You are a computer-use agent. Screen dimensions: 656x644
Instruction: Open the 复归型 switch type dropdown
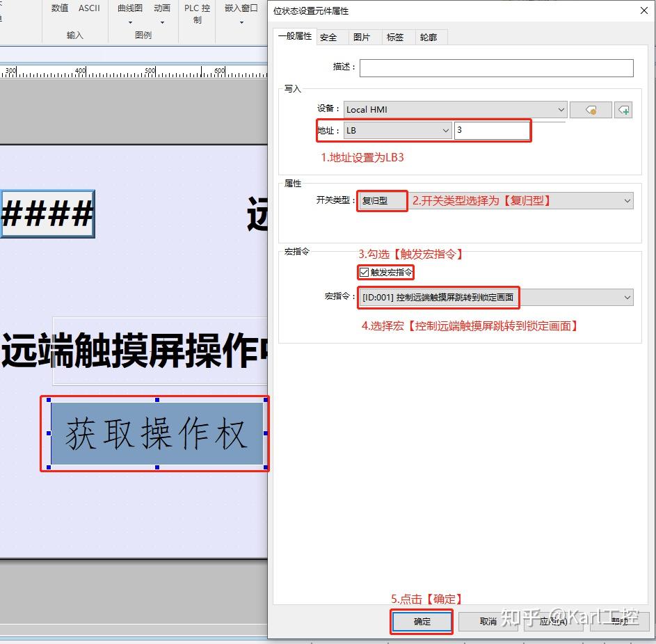pyautogui.click(x=627, y=200)
